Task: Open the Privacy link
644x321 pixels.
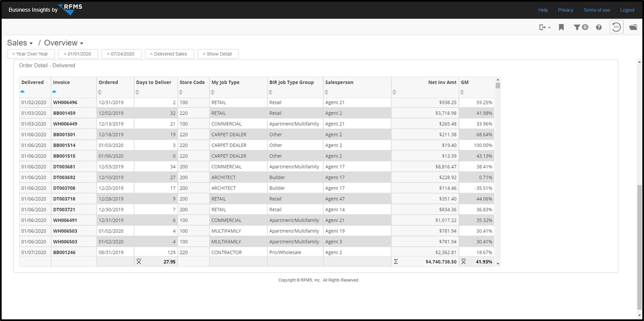Action: 565,10
